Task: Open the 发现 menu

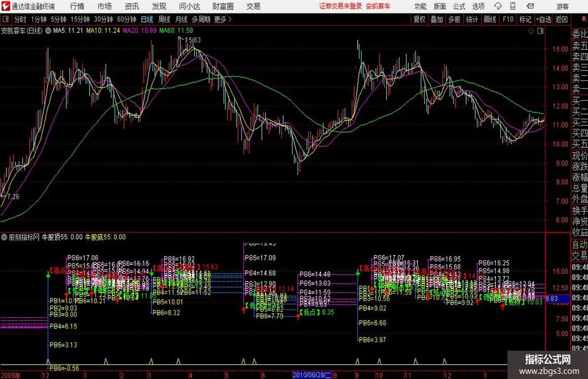Action: pyautogui.click(x=159, y=6)
